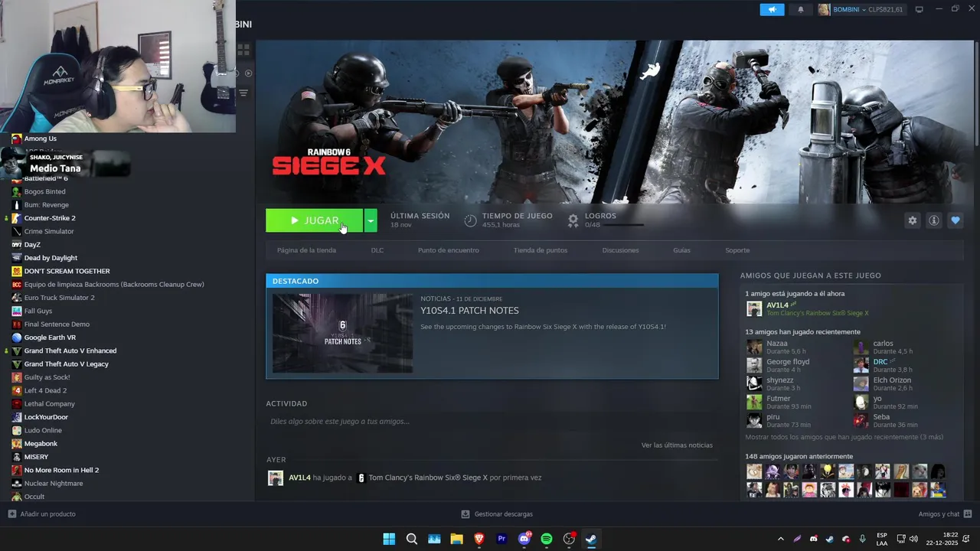Select friend Nazaa in friends list
The image size is (980, 551).
tap(776, 344)
